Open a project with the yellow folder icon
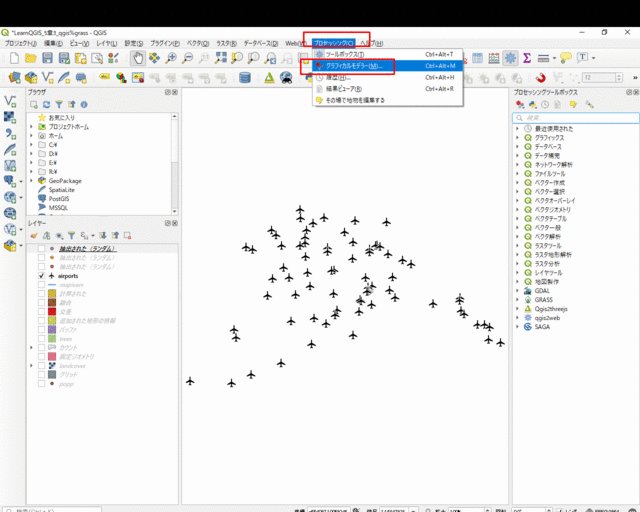The image size is (640, 512). [31, 58]
